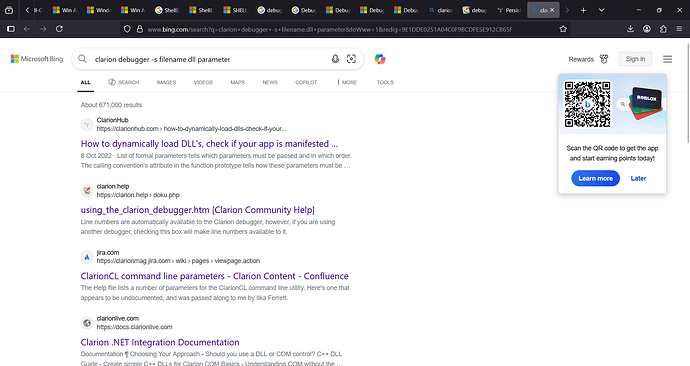Viewport: 690px width, 366px height.
Task: Open the downloads panel
Action: tap(630, 29)
